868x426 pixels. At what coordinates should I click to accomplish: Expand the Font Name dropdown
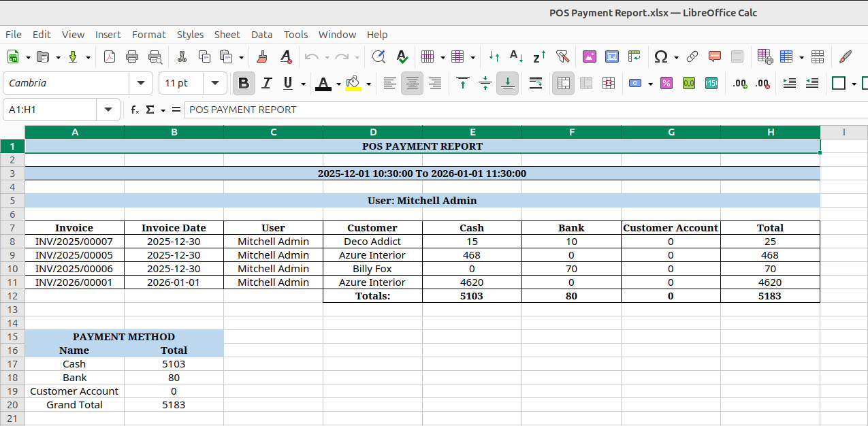pyautogui.click(x=141, y=83)
